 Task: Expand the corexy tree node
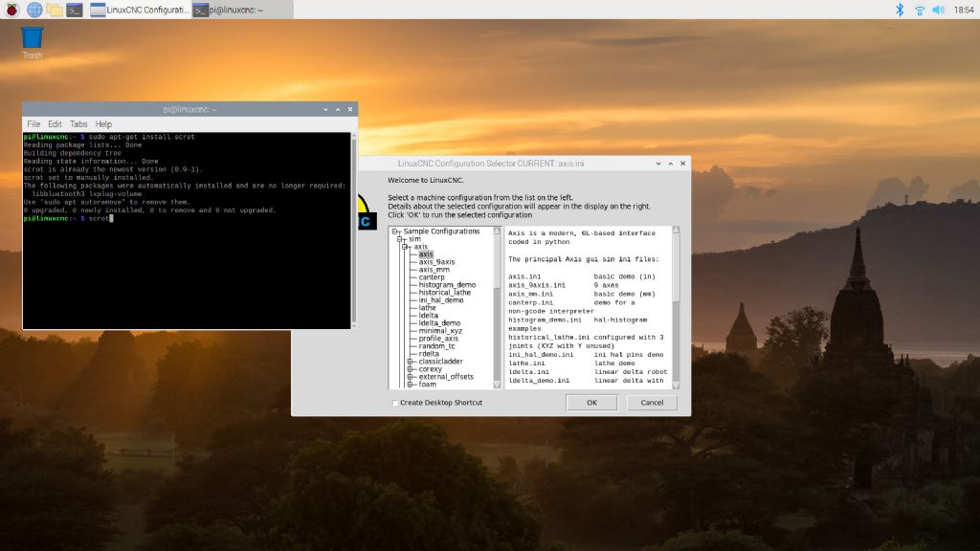(410, 369)
